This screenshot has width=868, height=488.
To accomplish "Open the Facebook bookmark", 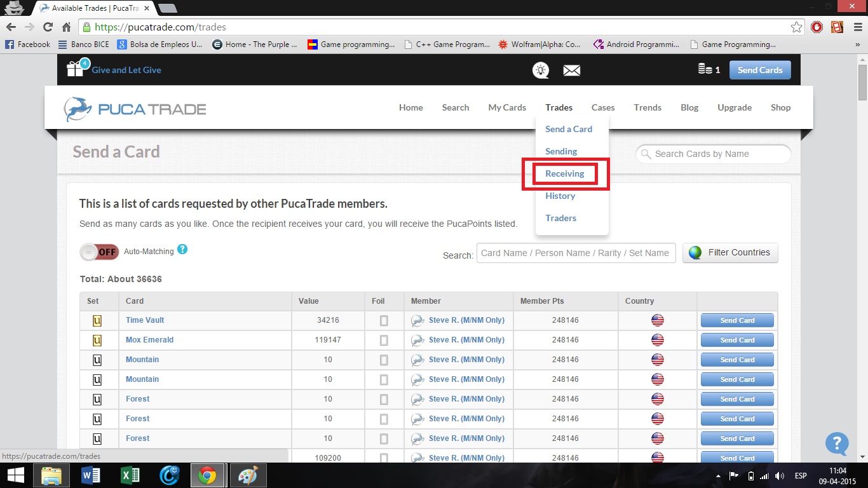I will 28,44.
